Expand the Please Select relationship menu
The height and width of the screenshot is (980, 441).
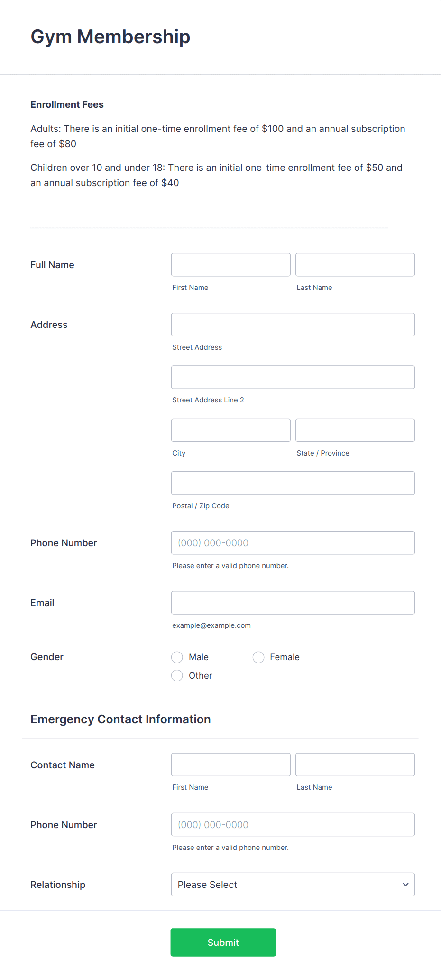[293, 885]
